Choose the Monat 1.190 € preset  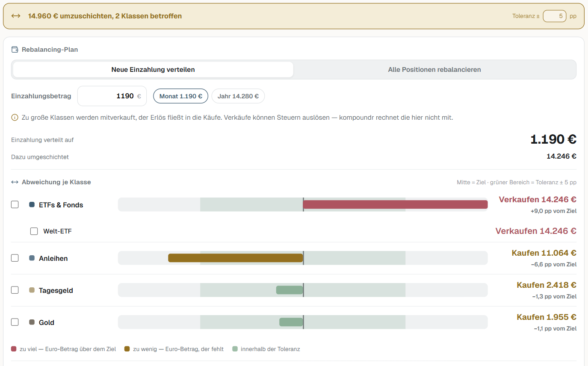pyautogui.click(x=181, y=96)
